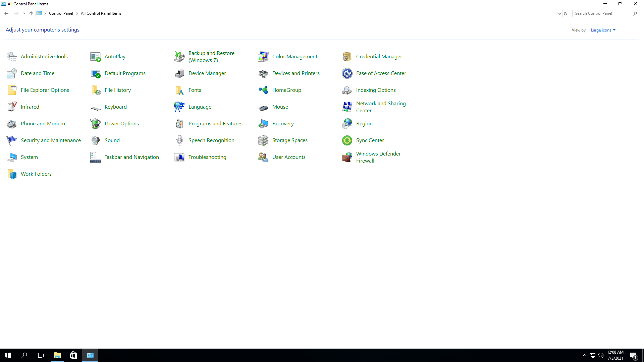The width and height of the screenshot is (644, 362).
Task: Open the Troubleshooting link
Action: [x=207, y=157]
